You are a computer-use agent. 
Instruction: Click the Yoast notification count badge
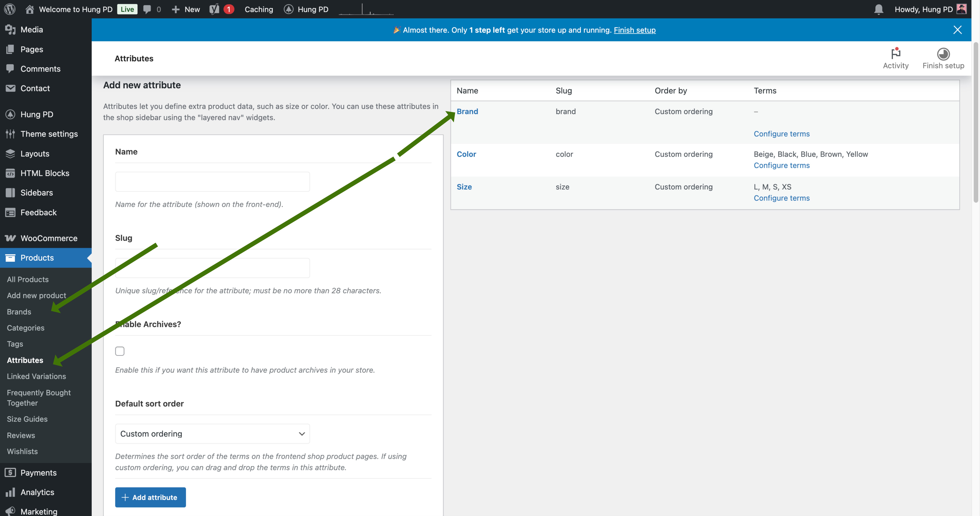(x=229, y=9)
